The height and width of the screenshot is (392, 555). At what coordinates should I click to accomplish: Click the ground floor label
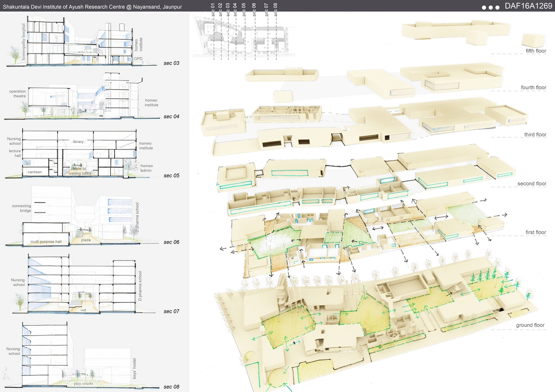coord(530,325)
